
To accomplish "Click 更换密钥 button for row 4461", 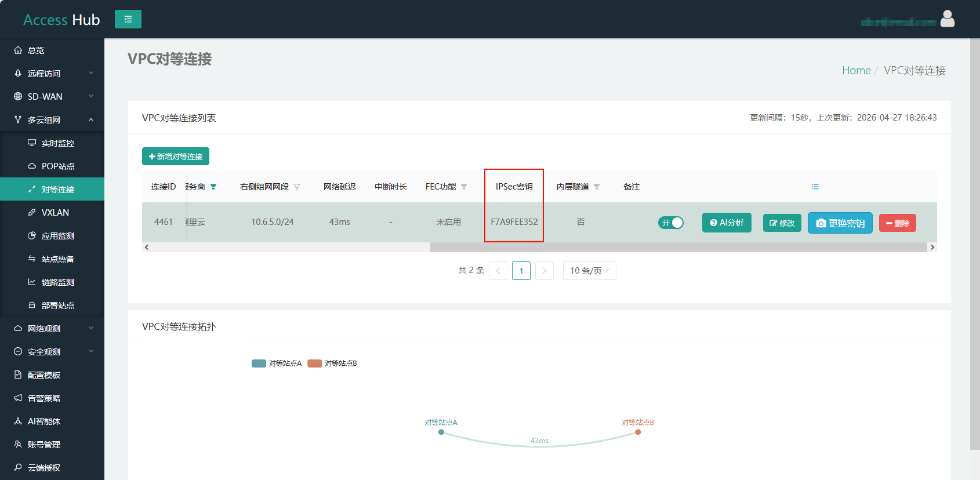I will [x=840, y=223].
